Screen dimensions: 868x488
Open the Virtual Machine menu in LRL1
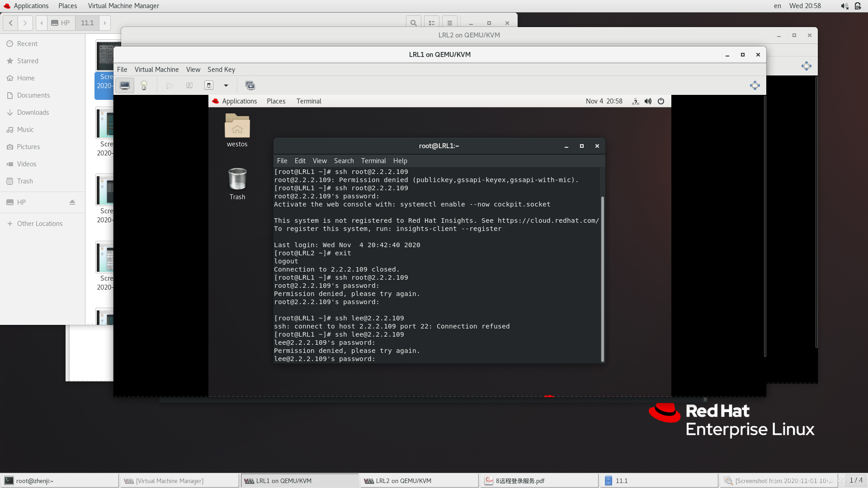pyautogui.click(x=157, y=69)
